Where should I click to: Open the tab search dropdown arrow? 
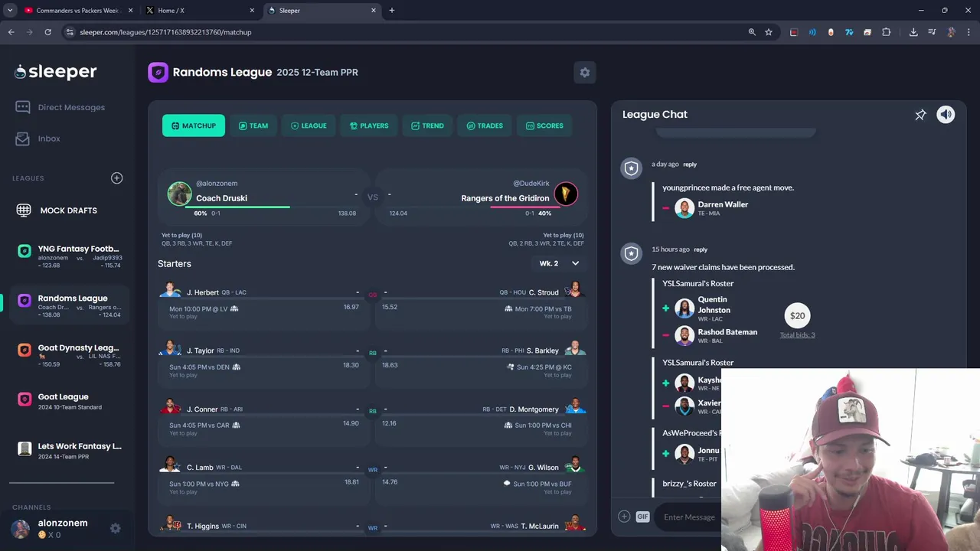(10, 11)
